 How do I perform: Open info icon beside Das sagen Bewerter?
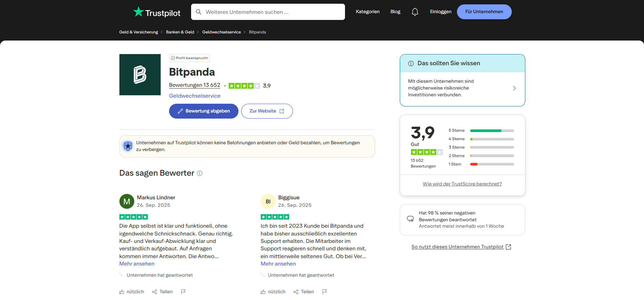pos(200,173)
